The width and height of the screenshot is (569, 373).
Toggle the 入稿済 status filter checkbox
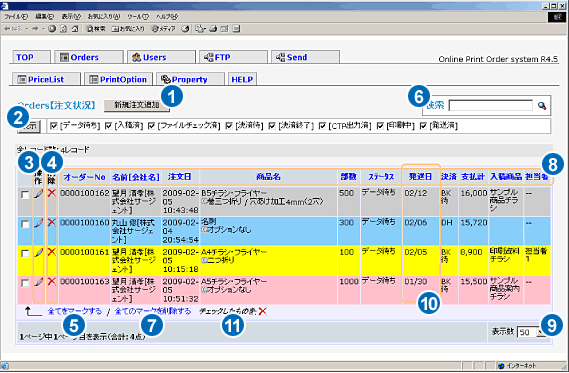point(109,126)
